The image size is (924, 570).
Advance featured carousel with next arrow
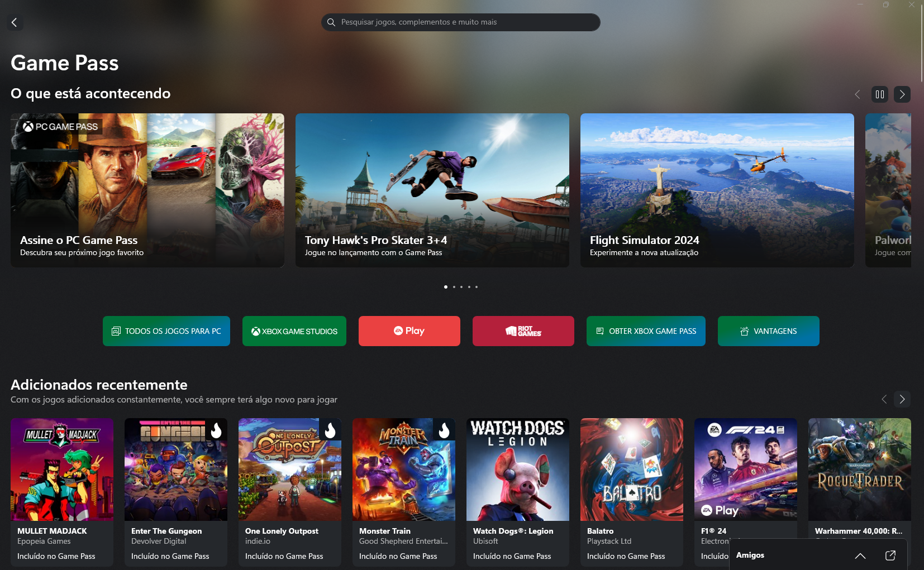tap(902, 94)
